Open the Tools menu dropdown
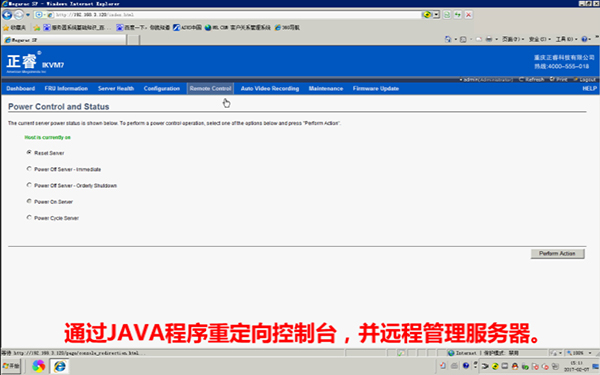The width and height of the screenshot is (600, 375). (x=566, y=39)
